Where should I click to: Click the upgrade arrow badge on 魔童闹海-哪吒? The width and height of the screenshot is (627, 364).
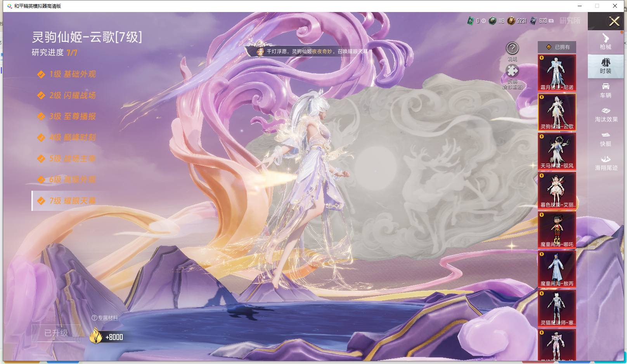pyautogui.click(x=542, y=215)
